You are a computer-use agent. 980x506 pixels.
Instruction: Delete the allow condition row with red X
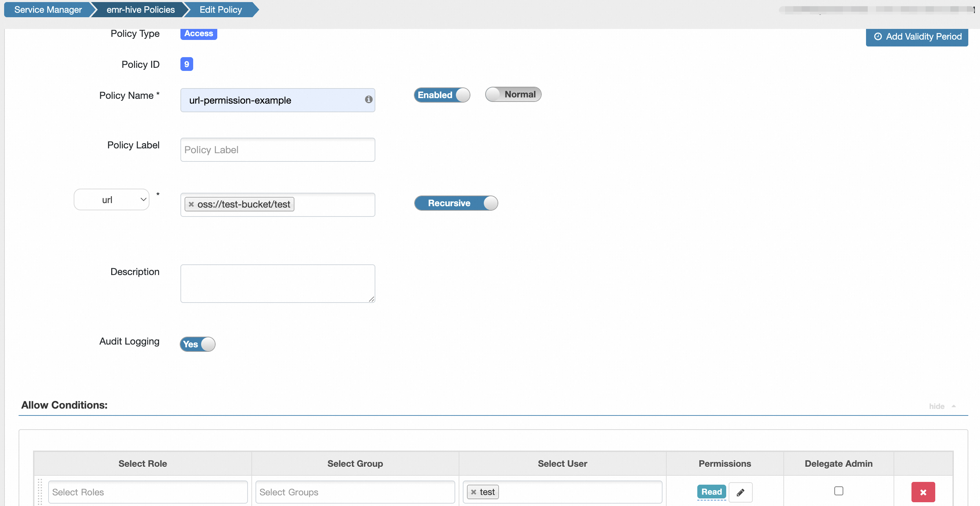(x=922, y=492)
